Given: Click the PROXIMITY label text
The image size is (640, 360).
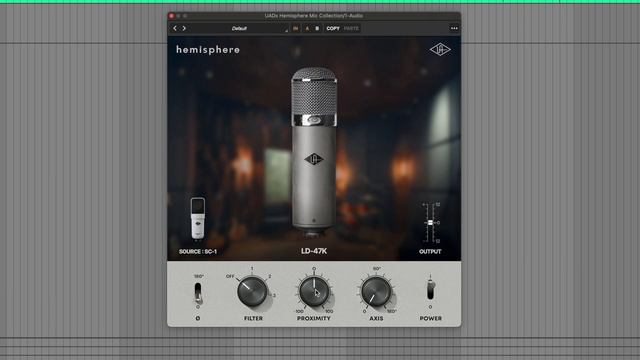Looking at the screenshot, I should pyautogui.click(x=313, y=318).
